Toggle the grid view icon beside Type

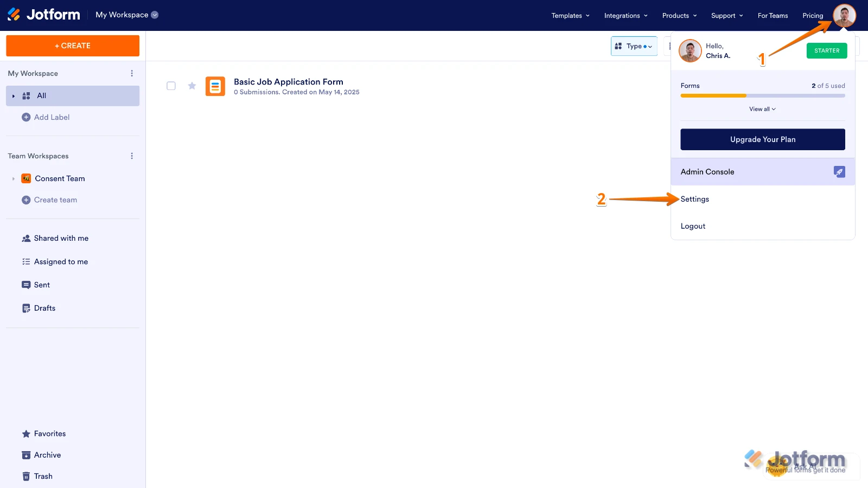(x=620, y=46)
